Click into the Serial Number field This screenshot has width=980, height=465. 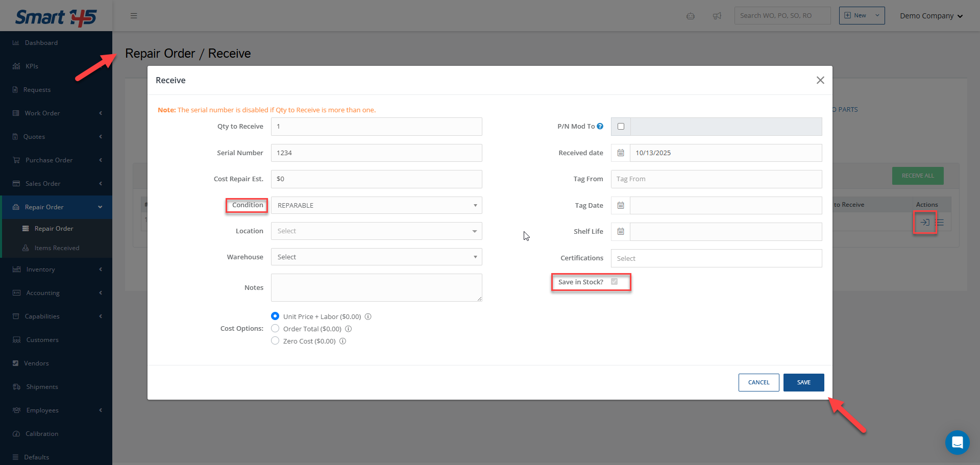point(376,153)
